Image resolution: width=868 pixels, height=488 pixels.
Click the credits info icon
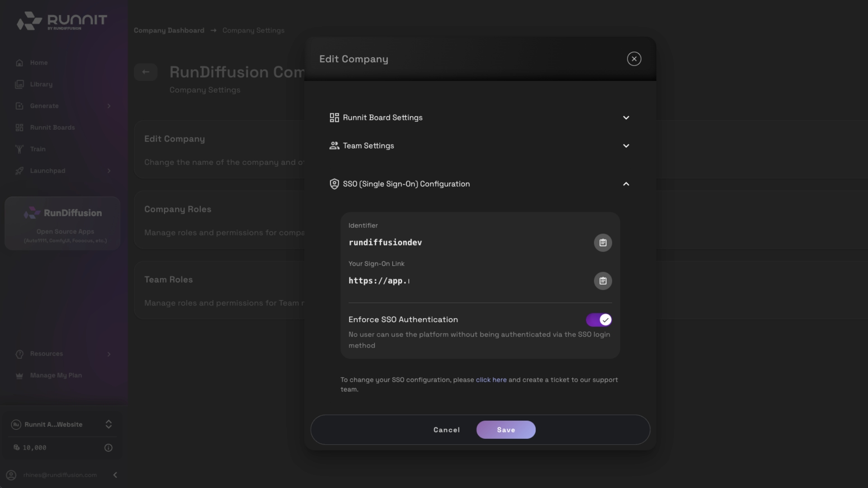click(108, 448)
